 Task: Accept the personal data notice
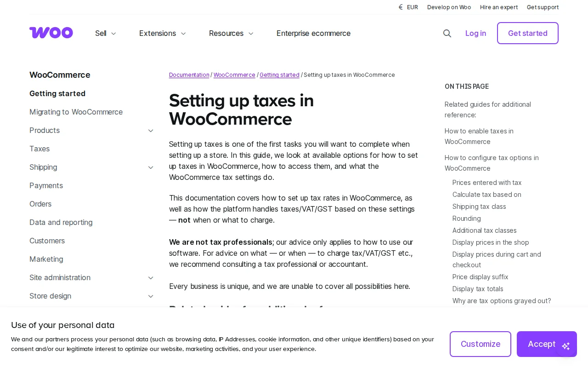click(x=542, y=344)
